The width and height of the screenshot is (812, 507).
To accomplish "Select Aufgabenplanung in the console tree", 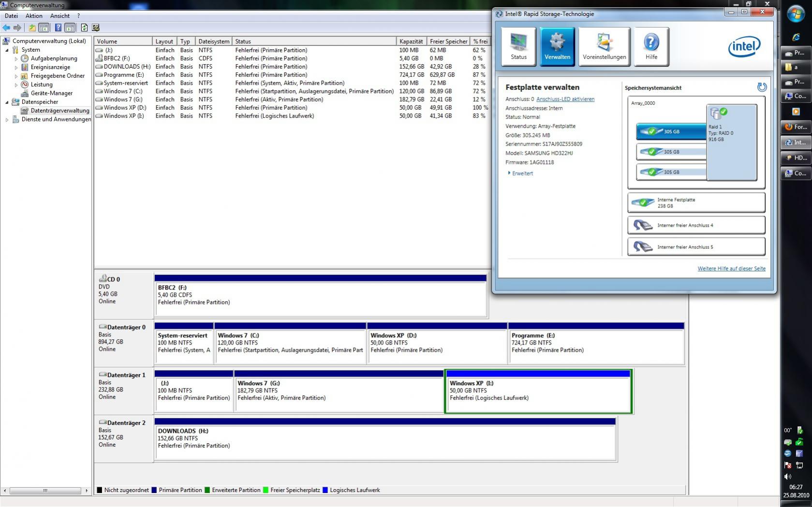I will click(54, 58).
